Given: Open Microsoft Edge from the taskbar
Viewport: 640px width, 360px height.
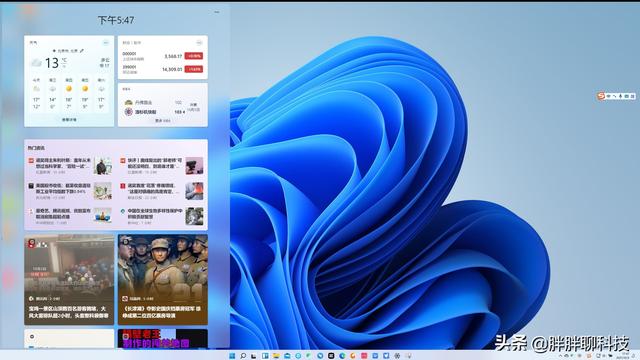Looking at the screenshot, I should 342,356.
